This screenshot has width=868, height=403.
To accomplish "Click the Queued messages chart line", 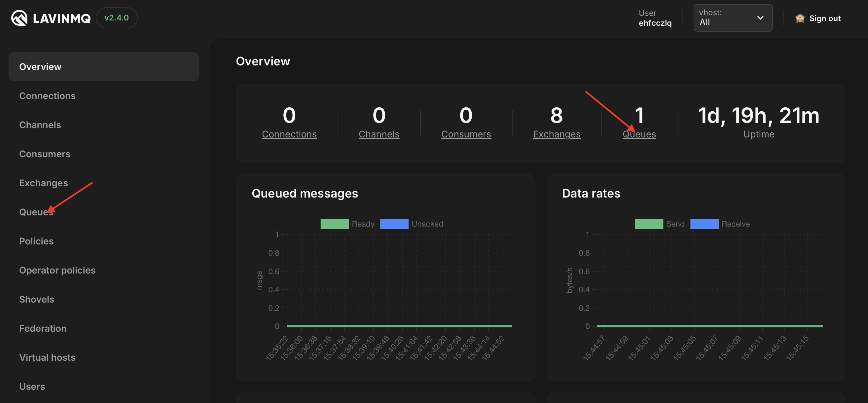I will coord(399,326).
